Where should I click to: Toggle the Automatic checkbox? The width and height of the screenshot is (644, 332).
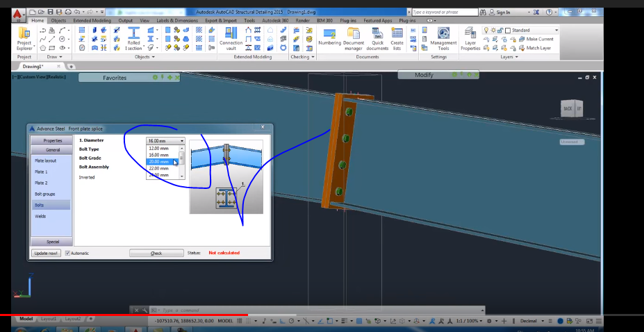[68, 253]
